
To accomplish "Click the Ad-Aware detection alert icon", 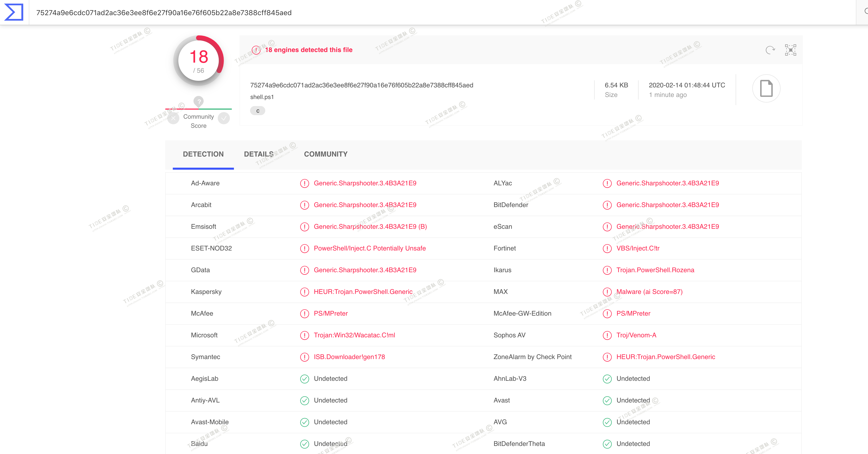I will coord(304,183).
